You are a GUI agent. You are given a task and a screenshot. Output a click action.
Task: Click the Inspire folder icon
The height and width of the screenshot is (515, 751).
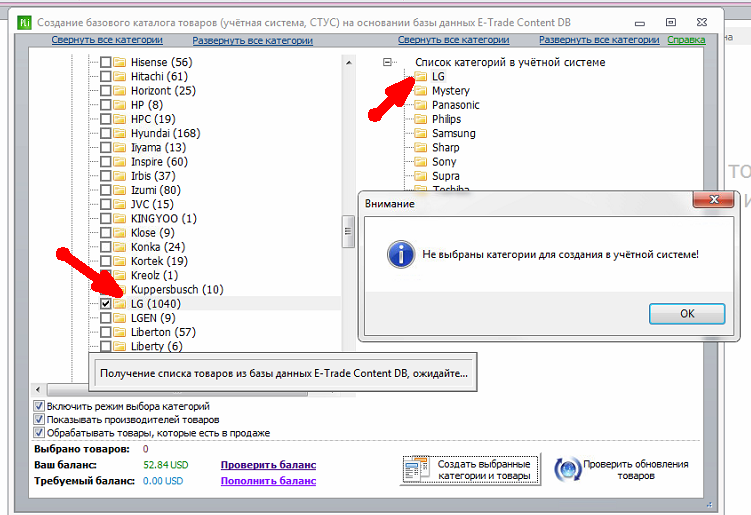pos(120,162)
